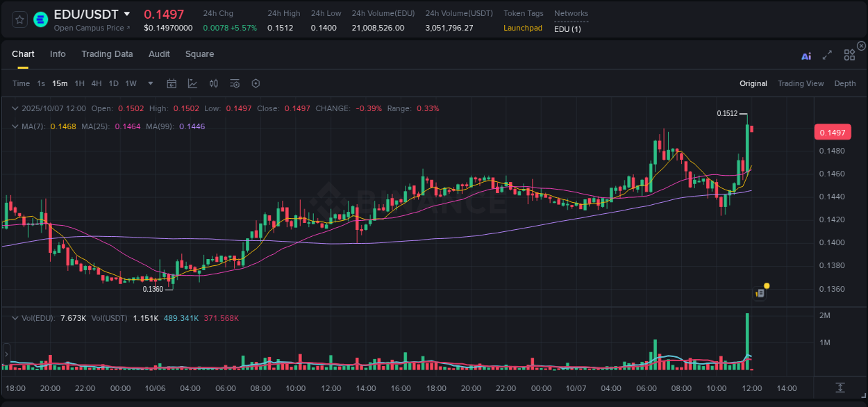The width and height of the screenshot is (868, 407).
Task: Click the favorite star icon
Action: pyautogui.click(x=19, y=19)
